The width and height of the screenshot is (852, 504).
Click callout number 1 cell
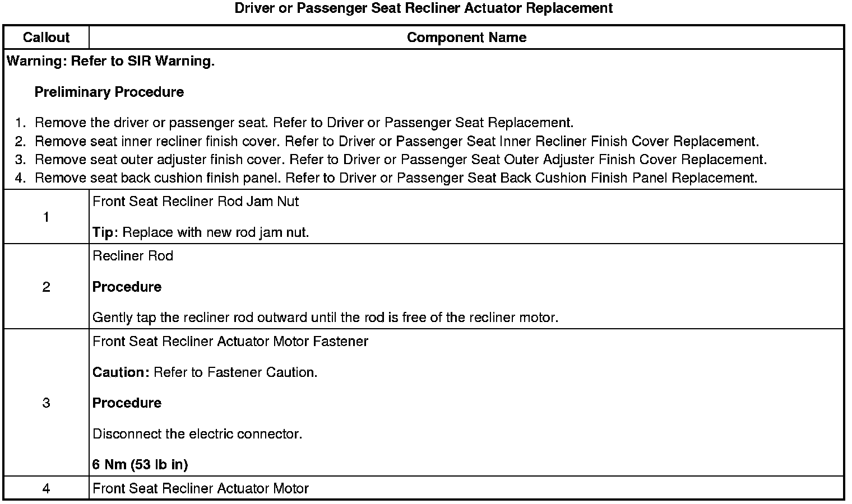pyautogui.click(x=46, y=217)
